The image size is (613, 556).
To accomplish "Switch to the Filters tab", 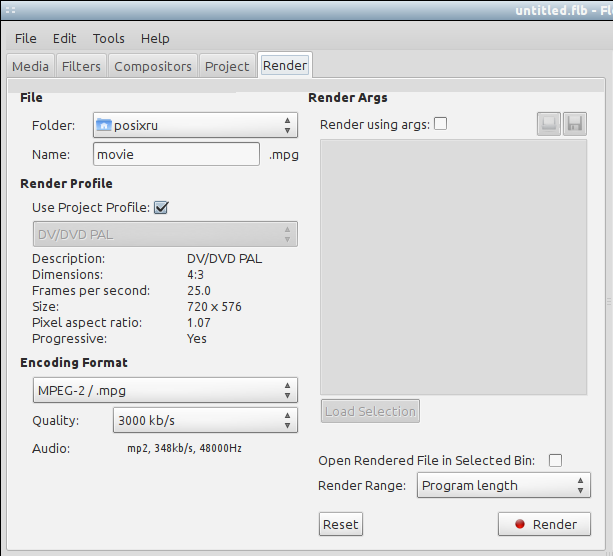I will [x=81, y=66].
